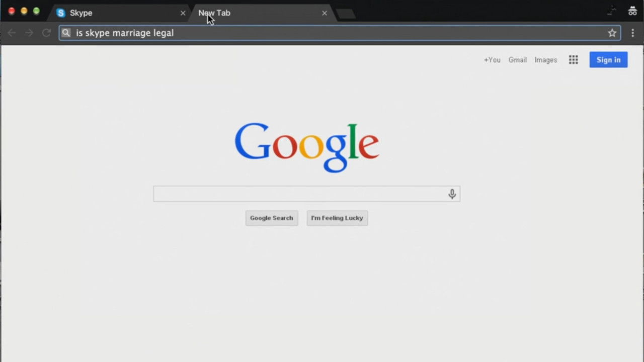Reload the current page
The height and width of the screenshot is (362, 644).
tap(46, 33)
